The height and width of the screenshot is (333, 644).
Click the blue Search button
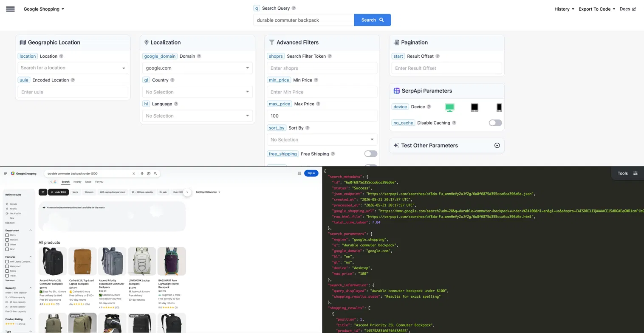tap(373, 20)
